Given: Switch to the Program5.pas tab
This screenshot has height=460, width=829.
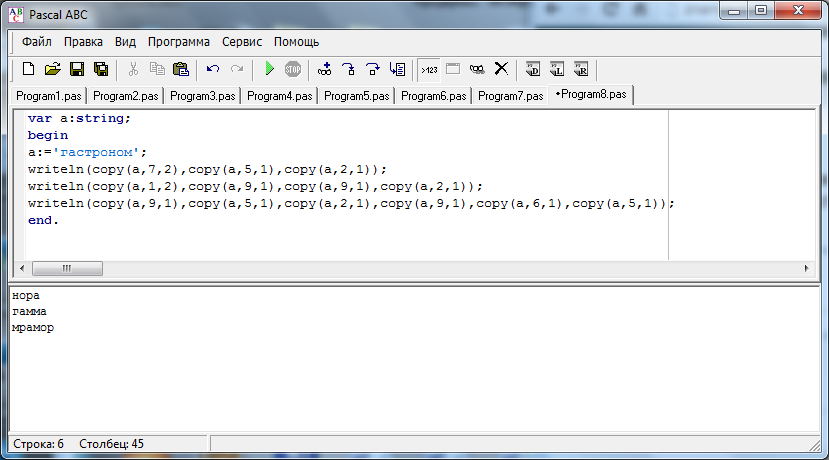Looking at the screenshot, I should tap(356, 96).
